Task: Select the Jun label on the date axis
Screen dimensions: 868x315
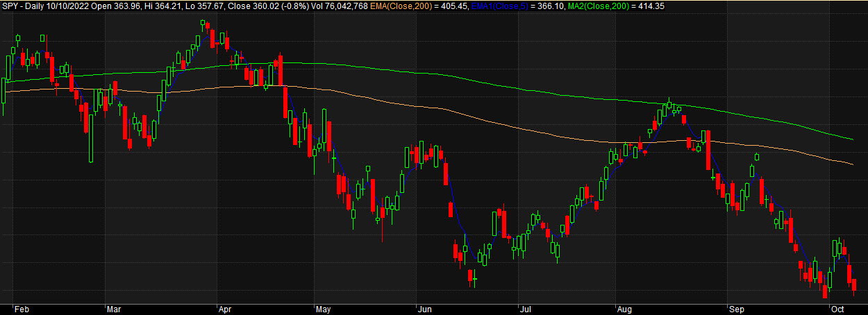Action: pyautogui.click(x=424, y=309)
